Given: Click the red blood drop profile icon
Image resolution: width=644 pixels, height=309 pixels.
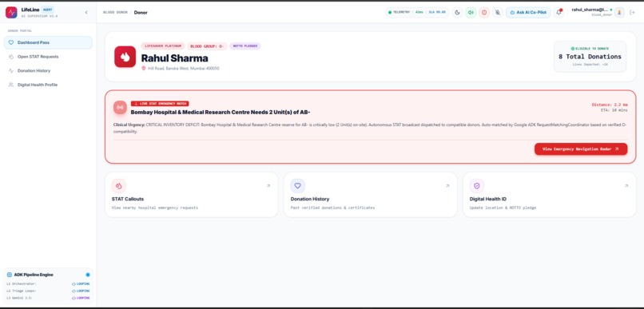Looking at the screenshot, I should click(x=125, y=57).
